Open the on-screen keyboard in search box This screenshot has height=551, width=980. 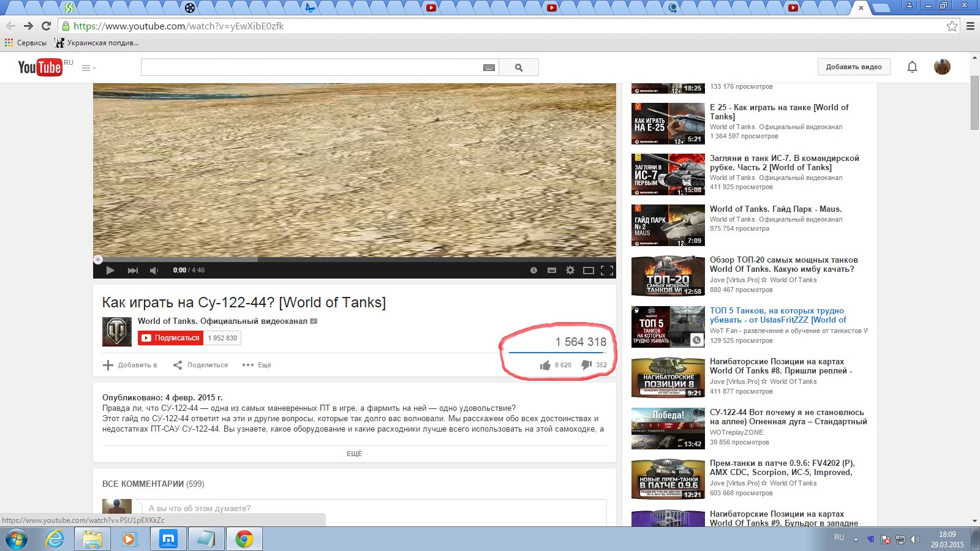489,67
